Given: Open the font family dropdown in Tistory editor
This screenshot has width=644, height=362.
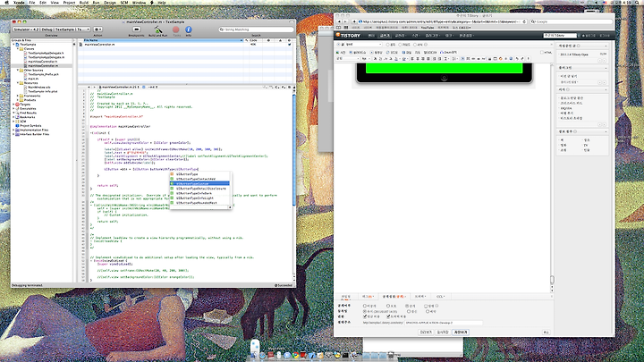Looking at the screenshot, I should (348, 59).
